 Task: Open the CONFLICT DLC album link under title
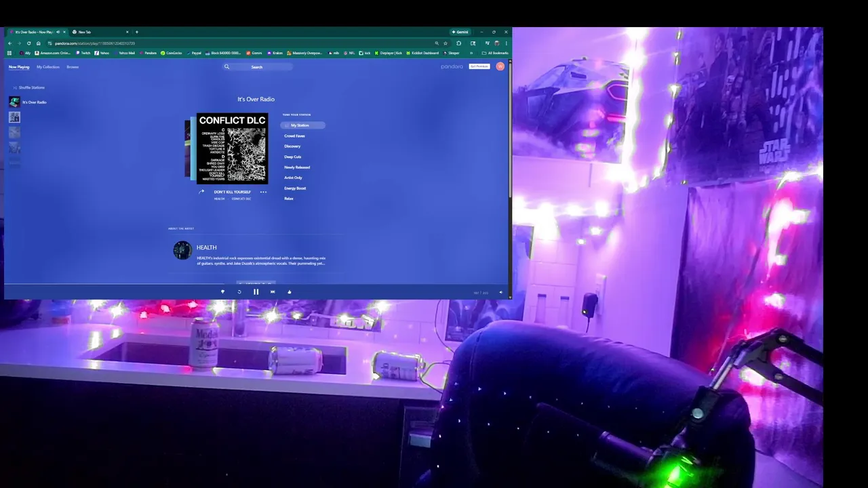coord(241,199)
